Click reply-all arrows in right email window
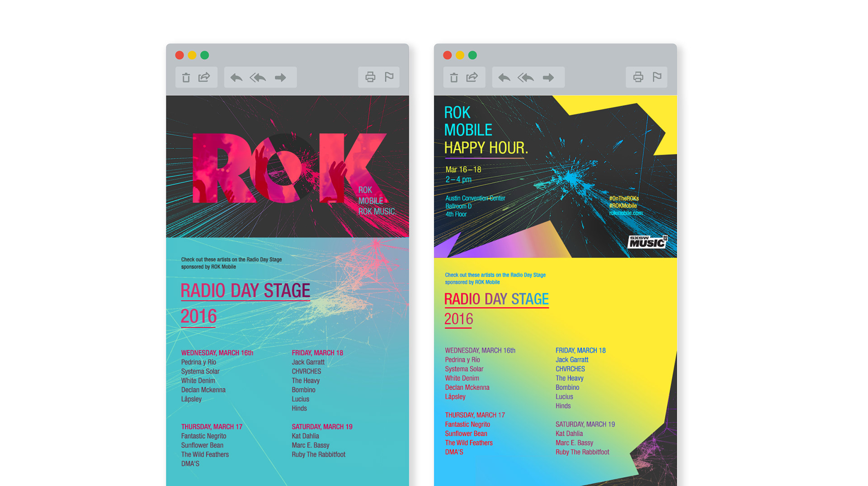The height and width of the screenshot is (486, 868). 526,77
